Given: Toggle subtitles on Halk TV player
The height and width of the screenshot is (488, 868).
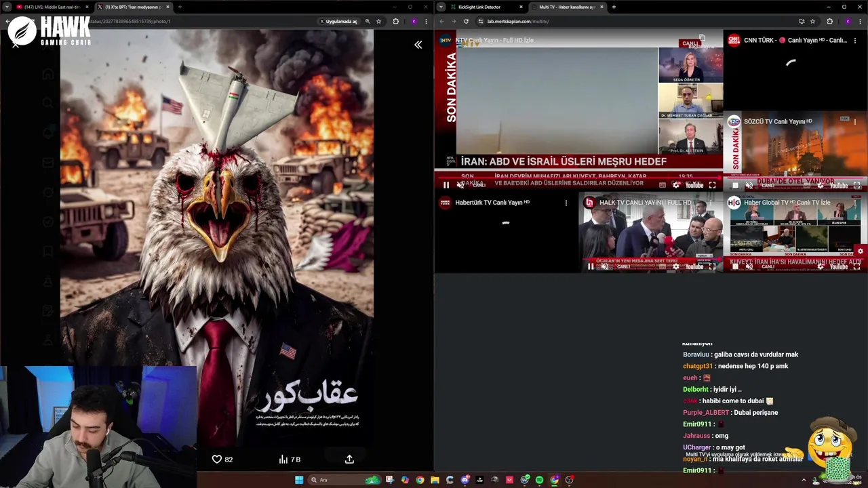Looking at the screenshot, I should [662, 266].
